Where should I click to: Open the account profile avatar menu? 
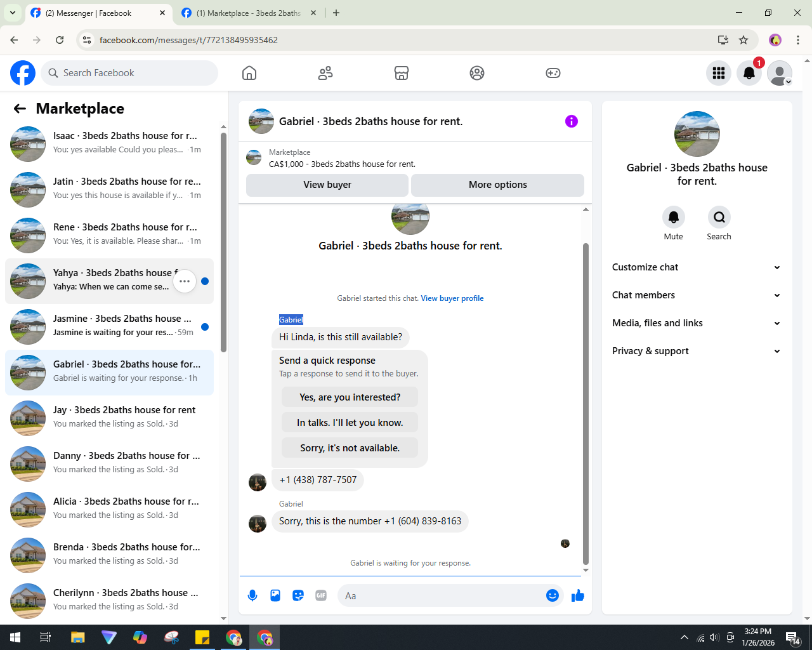[x=780, y=73]
